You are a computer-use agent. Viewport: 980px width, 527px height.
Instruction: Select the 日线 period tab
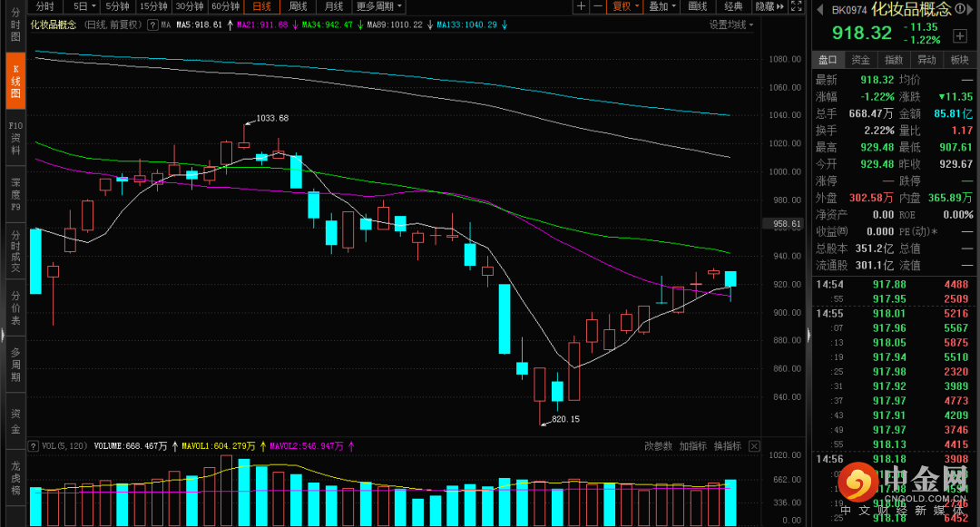coord(262,6)
